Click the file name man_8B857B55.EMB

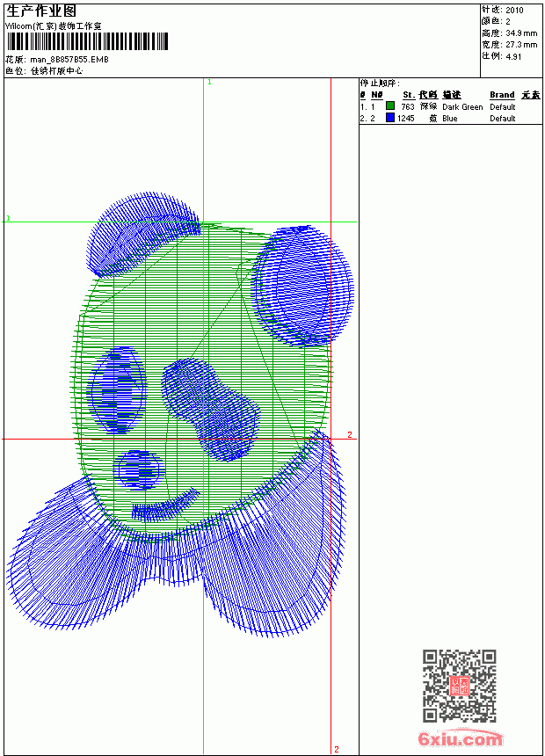(69, 60)
